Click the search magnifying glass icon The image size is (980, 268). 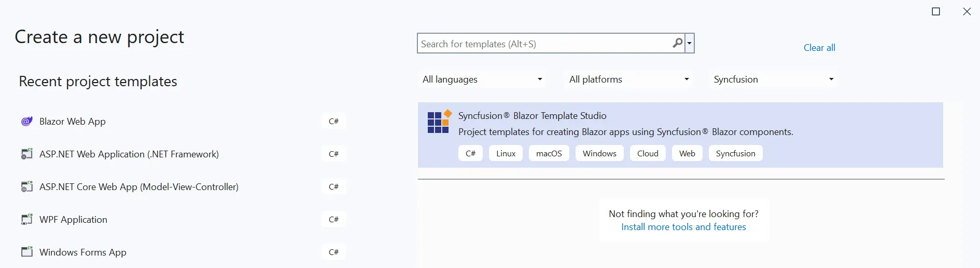point(677,44)
